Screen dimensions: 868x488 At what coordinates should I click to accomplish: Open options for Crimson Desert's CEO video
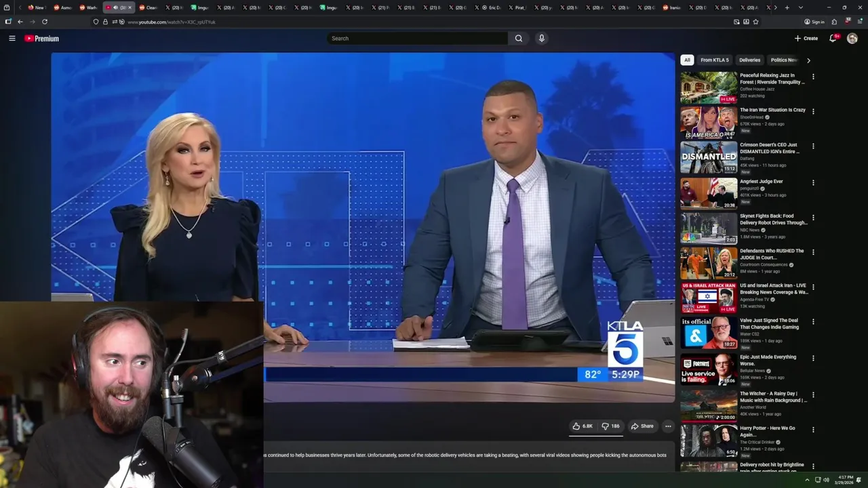[813, 146]
